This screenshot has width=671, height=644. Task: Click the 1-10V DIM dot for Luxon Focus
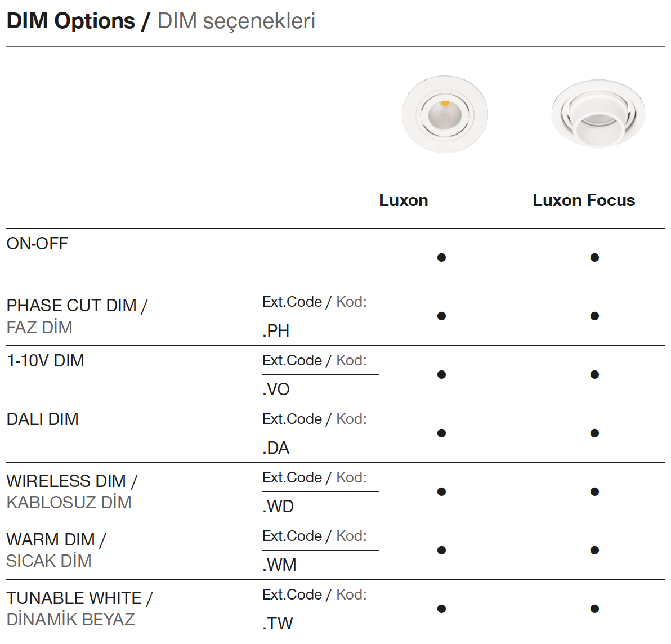(x=594, y=374)
